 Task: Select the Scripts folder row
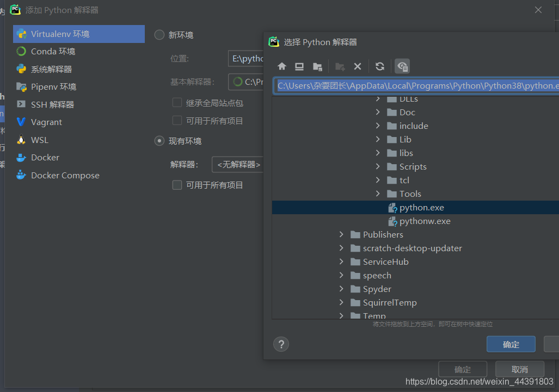coord(415,166)
